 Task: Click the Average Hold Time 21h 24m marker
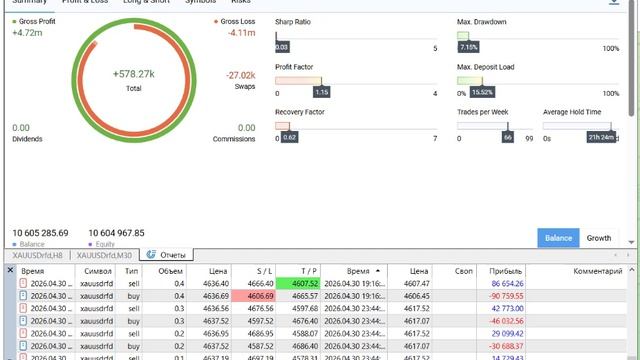(601, 137)
